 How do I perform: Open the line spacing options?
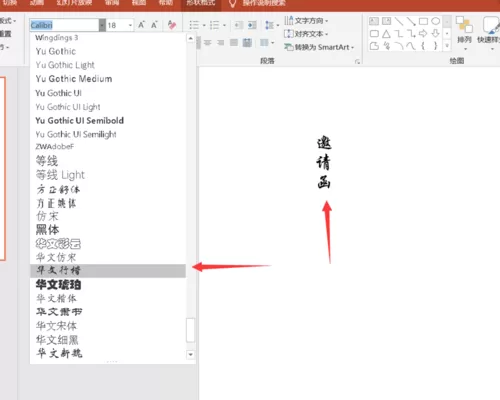coord(272,25)
